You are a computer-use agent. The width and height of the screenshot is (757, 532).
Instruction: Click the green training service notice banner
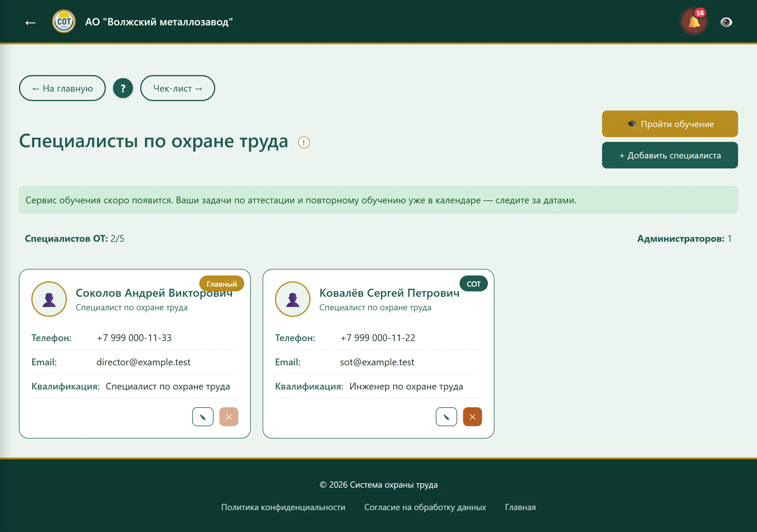tap(378, 200)
